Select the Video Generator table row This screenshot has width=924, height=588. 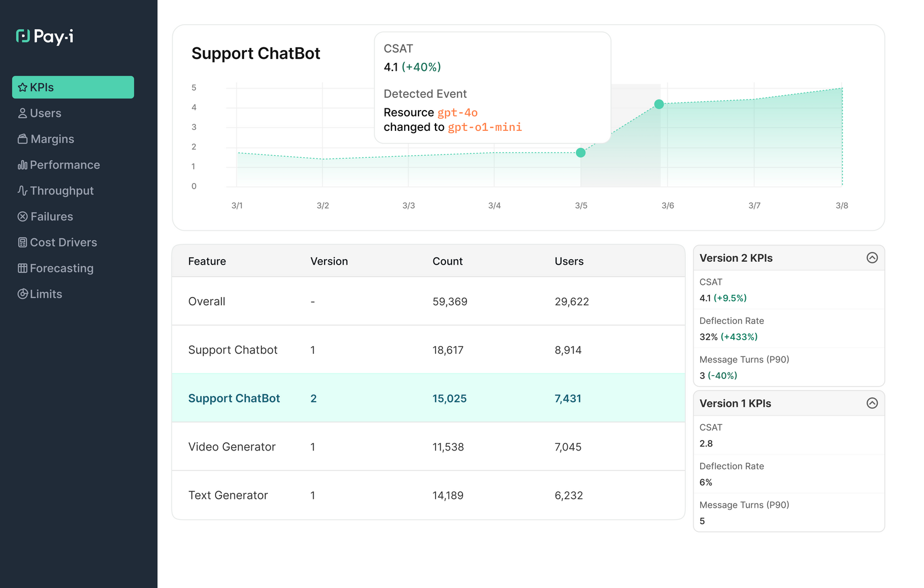[428, 447]
